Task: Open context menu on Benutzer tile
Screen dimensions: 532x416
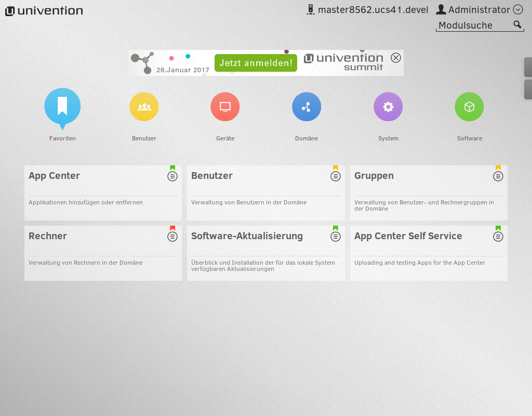Action: (x=336, y=176)
